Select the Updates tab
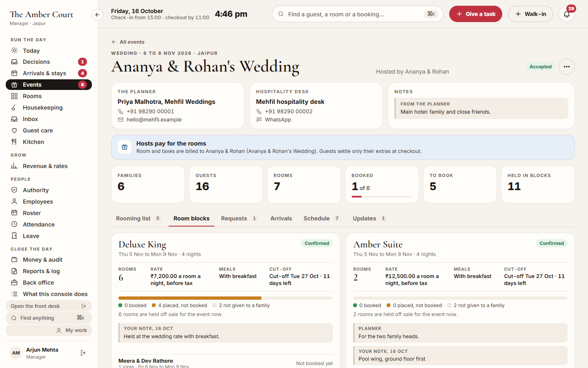This screenshot has height=368, width=588. (x=370, y=218)
